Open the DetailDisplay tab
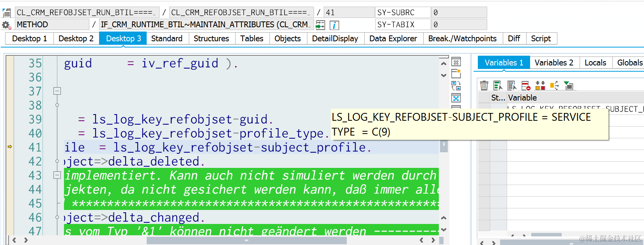 (x=335, y=39)
